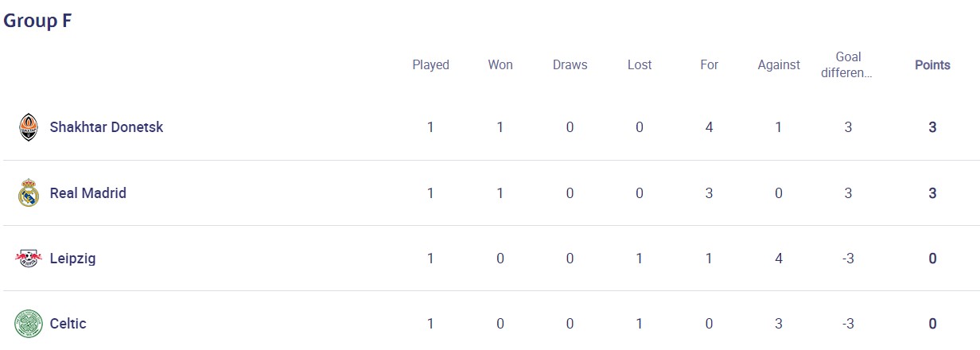Screen dimensions: 980x350
Task: Click the Draws column header
Action: 570,65
